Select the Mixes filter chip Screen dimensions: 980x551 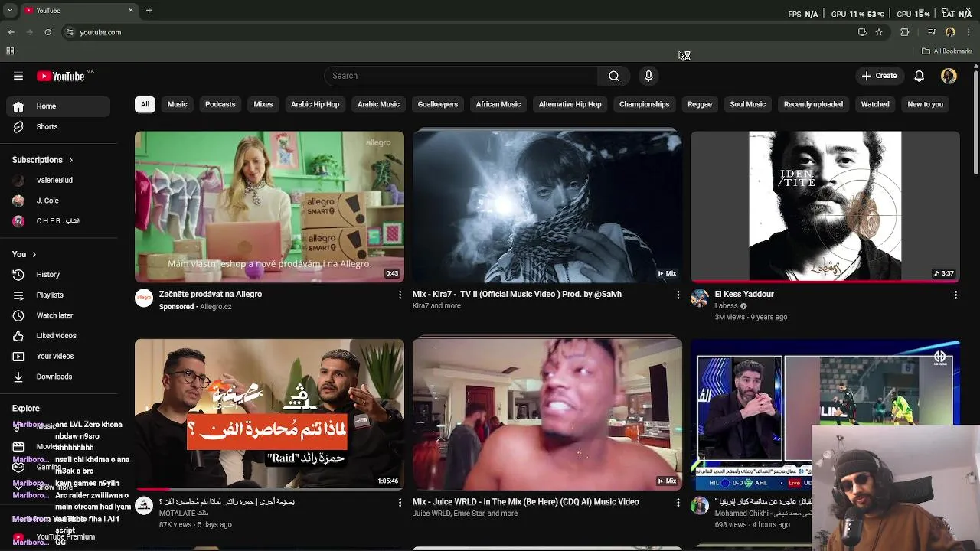click(263, 104)
